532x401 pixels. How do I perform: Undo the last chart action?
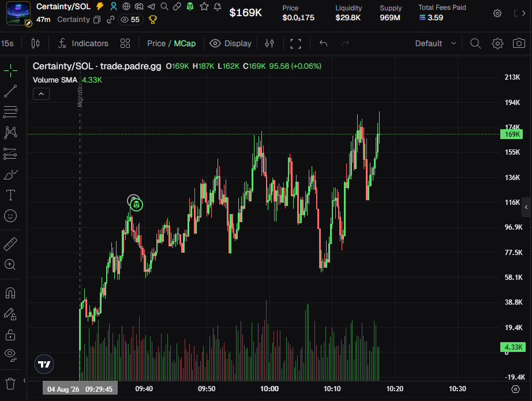tap(323, 43)
